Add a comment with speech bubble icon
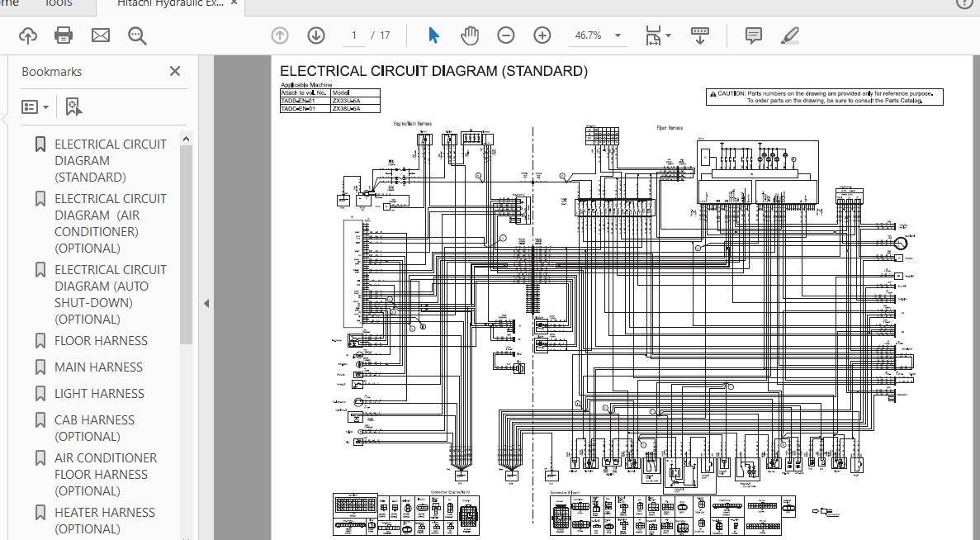 tap(753, 36)
